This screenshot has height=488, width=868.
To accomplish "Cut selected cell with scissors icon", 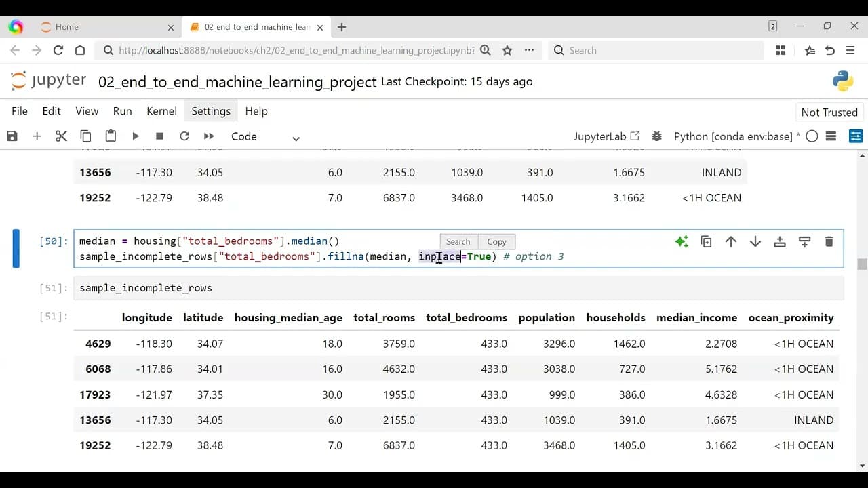I will 61,136.
